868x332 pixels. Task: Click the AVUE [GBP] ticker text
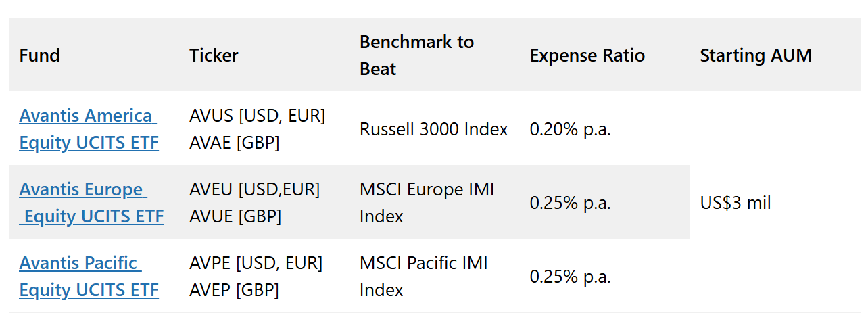[x=235, y=216]
